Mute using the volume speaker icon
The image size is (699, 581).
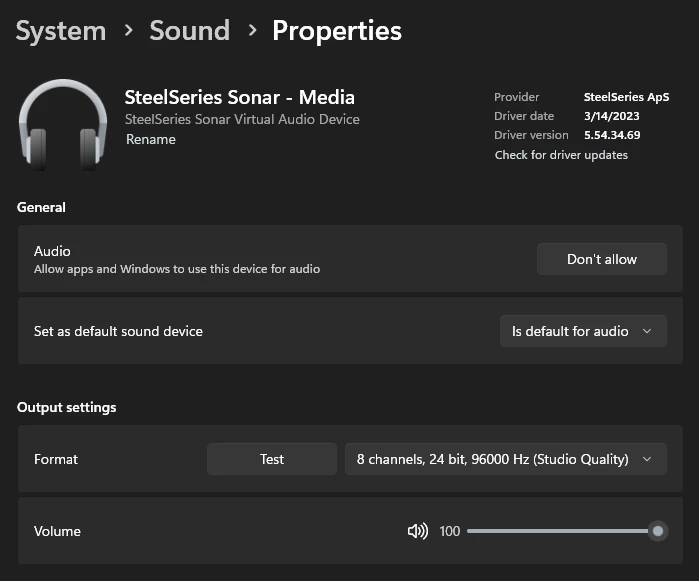418,531
